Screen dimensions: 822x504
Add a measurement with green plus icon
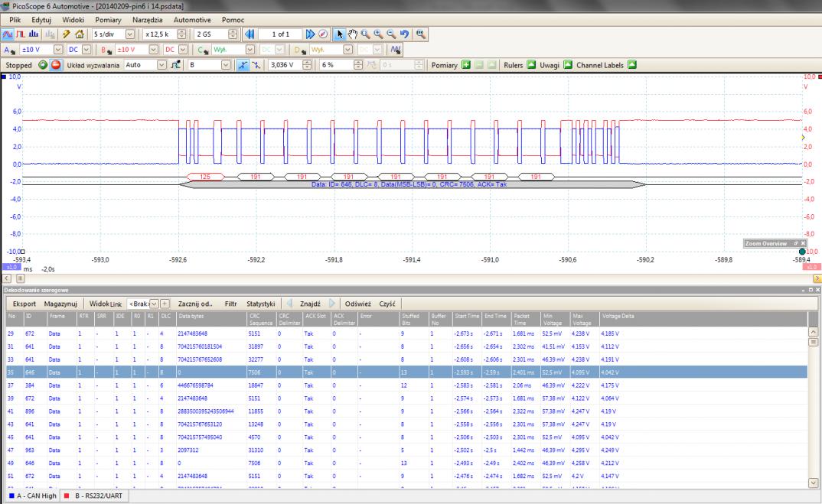click(465, 65)
